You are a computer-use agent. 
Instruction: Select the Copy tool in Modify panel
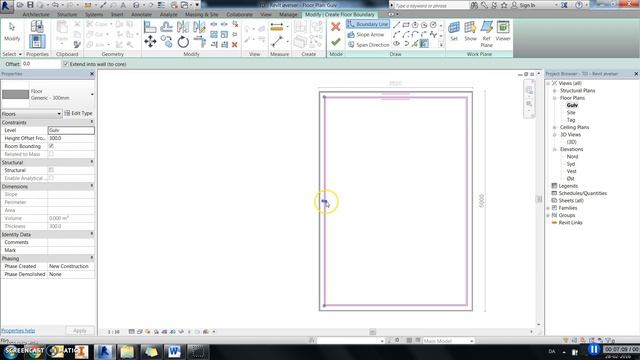click(x=166, y=42)
